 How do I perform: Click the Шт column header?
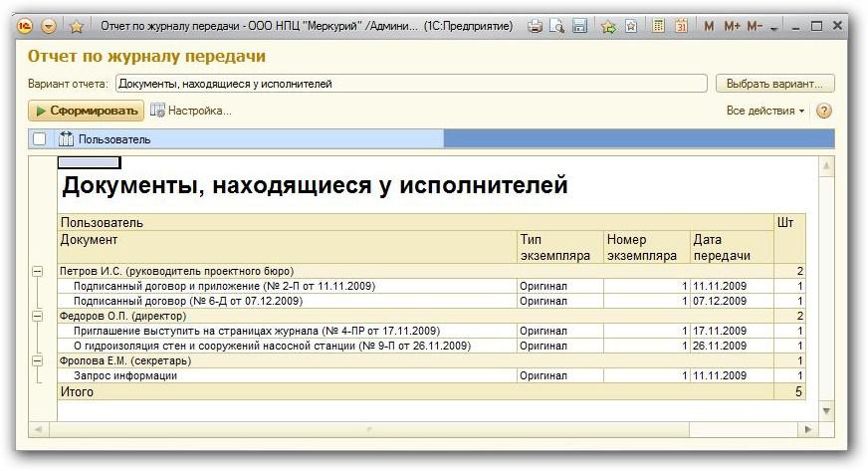pos(789,239)
